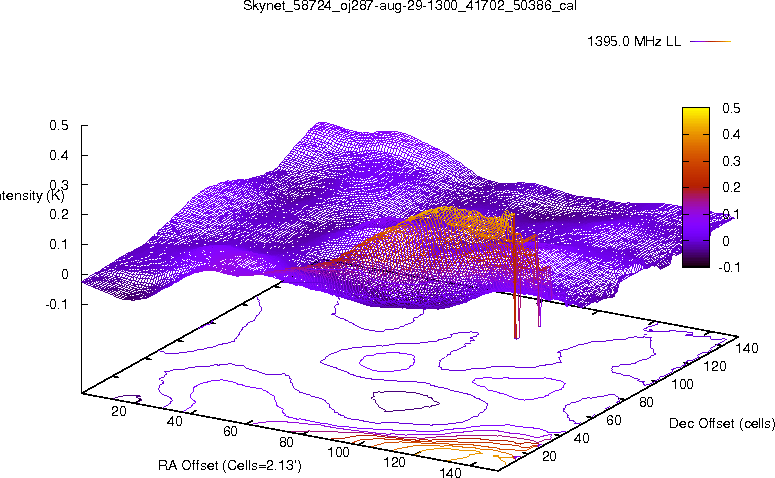The height and width of the screenshot is (478, 775).
Task: Click RA Offset axis tick 40
Action: pos(174,421)
